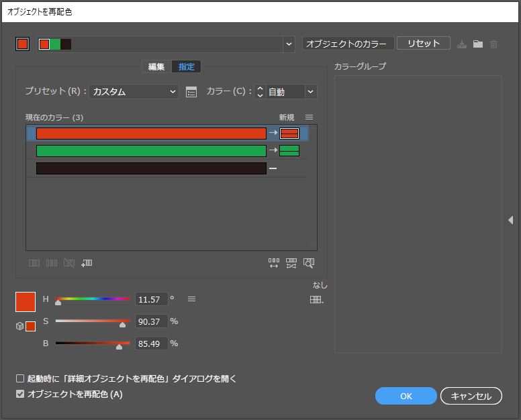Click the キャンセル button

(471, 396)
